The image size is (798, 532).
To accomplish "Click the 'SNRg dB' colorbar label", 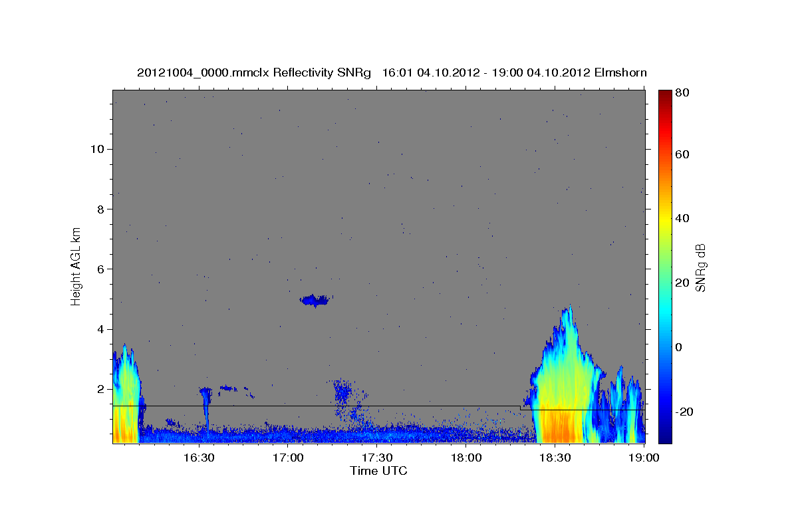I will point(700,267).
